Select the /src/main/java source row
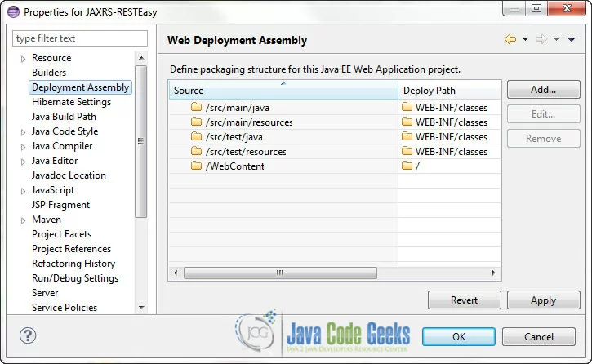 point(283,108)
